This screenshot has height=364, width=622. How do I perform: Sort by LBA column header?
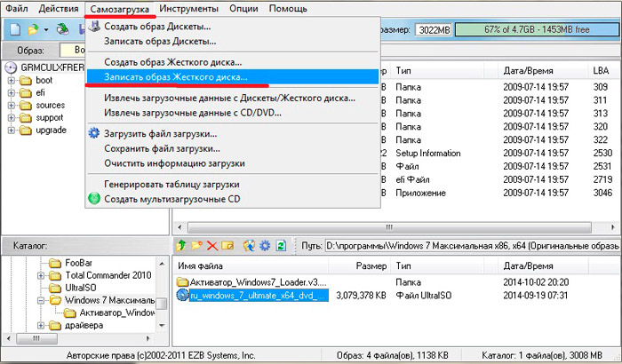(603, 71)
